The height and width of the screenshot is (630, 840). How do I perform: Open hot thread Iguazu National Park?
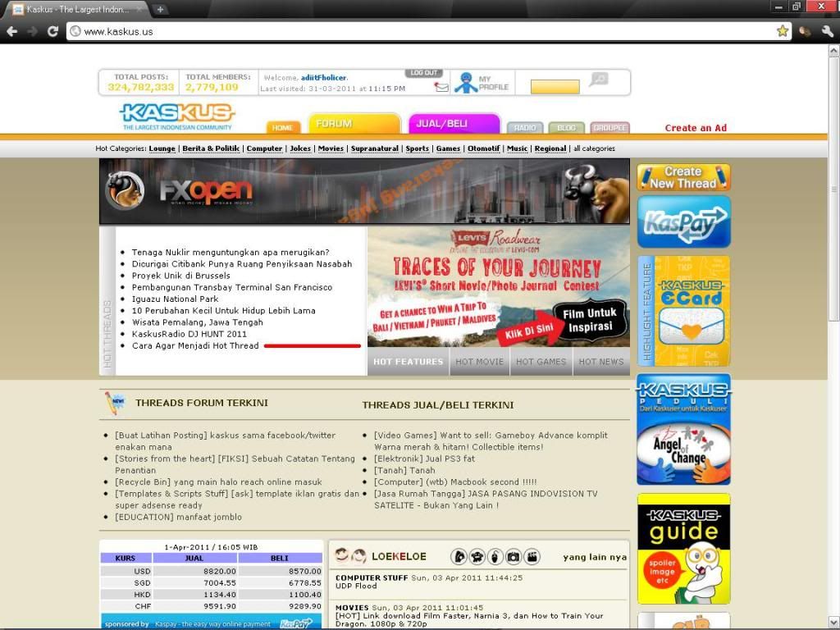pos(176,299)
